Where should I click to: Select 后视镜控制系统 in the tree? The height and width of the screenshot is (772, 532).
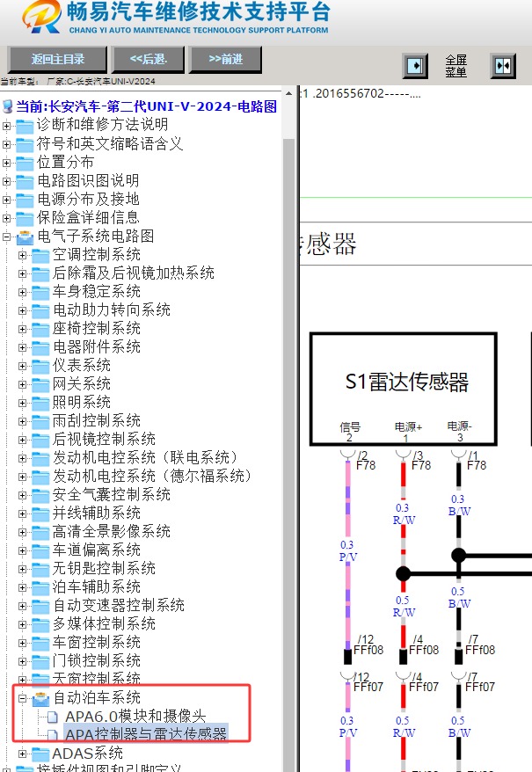(x=104, y=439)
